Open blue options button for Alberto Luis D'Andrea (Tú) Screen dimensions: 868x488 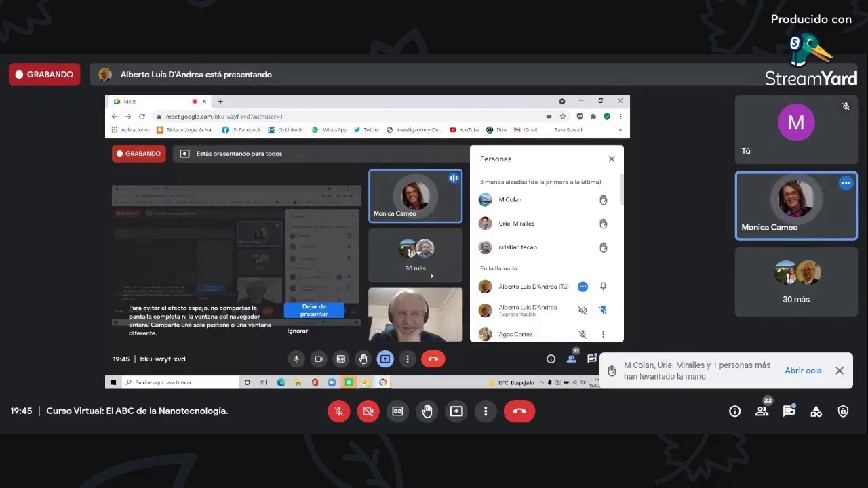click(x=583, y=287)
